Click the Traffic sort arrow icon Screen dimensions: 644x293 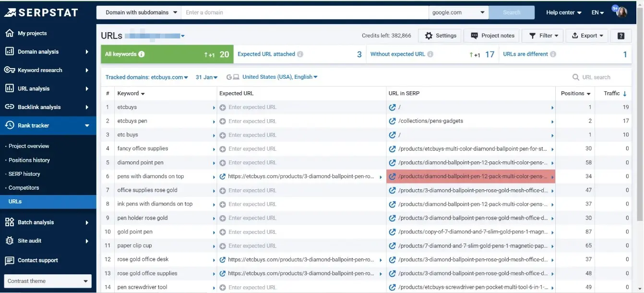tap(625, 94)
